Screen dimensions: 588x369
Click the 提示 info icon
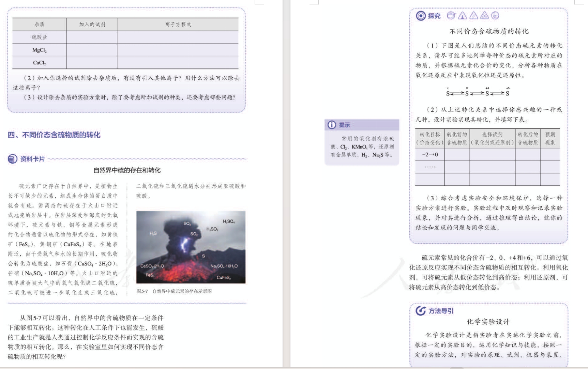coord(331,125)
